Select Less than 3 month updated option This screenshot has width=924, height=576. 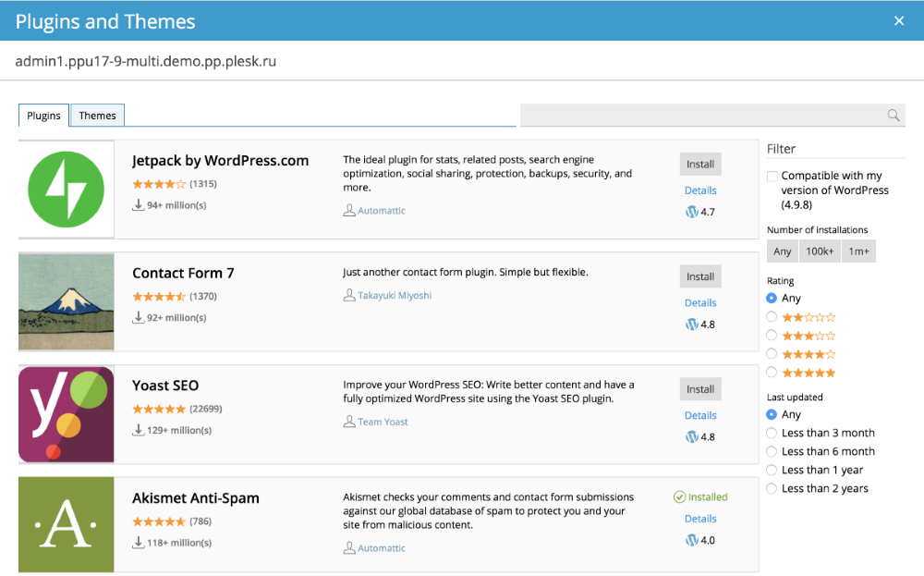pyautogui.click(x=772, y=434)
